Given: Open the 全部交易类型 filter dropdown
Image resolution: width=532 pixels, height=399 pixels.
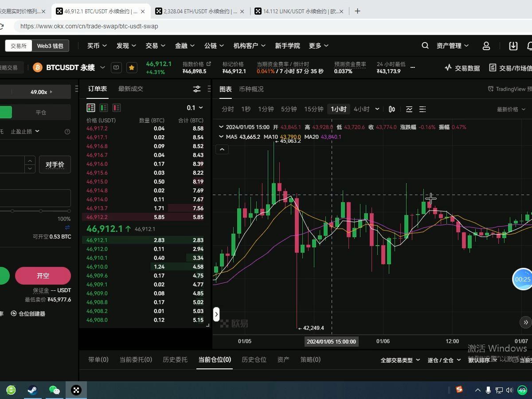Looking at the screenshot, I should [x=400, y=360].
